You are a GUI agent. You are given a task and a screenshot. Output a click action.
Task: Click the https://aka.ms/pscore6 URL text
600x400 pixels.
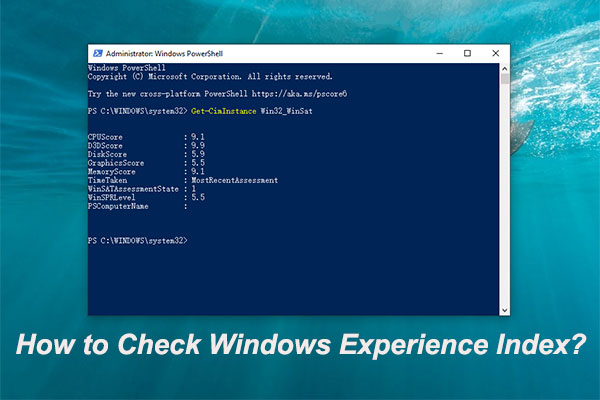[x=299, y=94]
